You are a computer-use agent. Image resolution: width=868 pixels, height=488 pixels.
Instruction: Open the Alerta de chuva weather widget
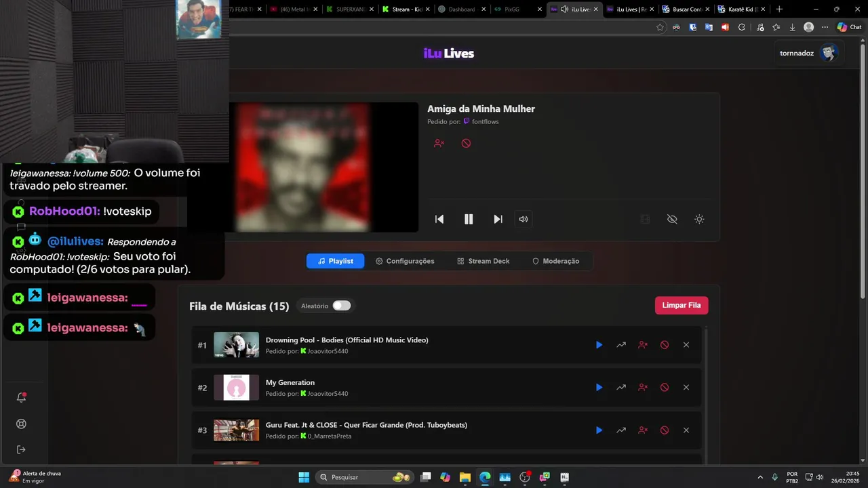point(35,477)
